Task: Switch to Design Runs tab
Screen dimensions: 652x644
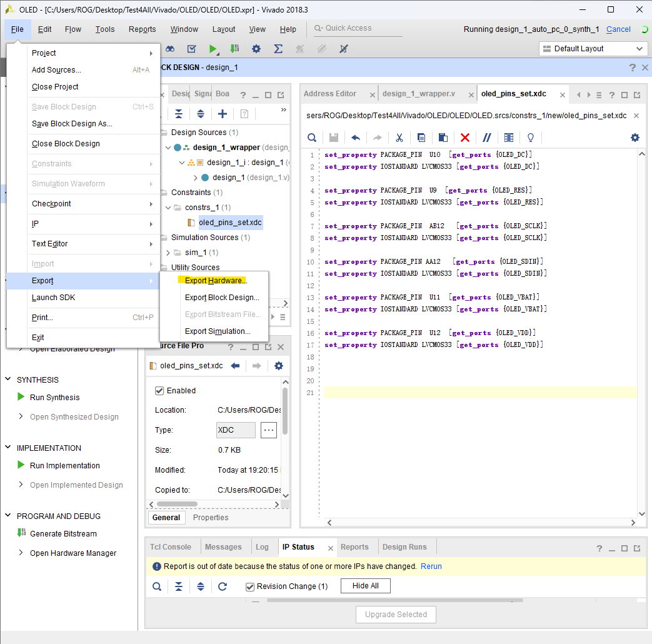Action: [404, 547]
